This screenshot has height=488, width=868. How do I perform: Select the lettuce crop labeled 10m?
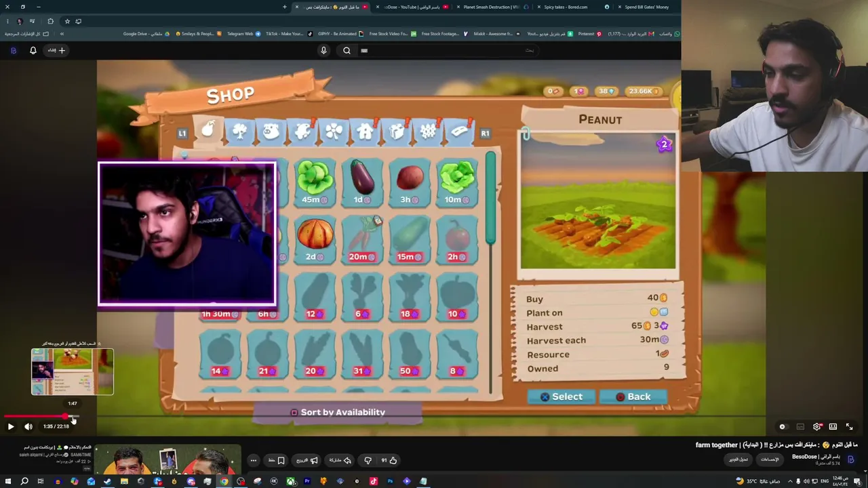(457, 182)
